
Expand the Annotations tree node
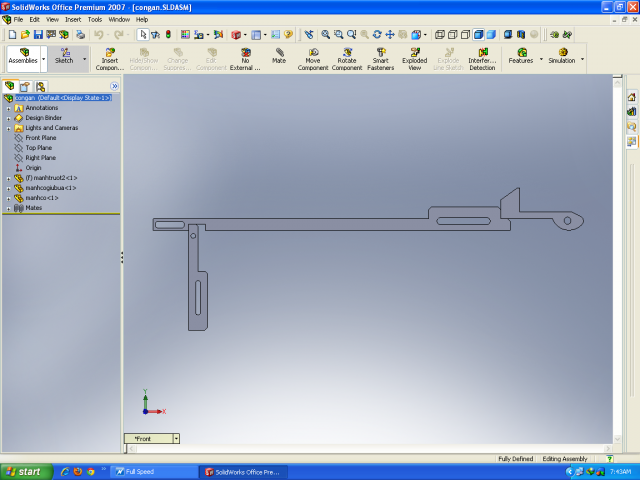click(9, 109)
